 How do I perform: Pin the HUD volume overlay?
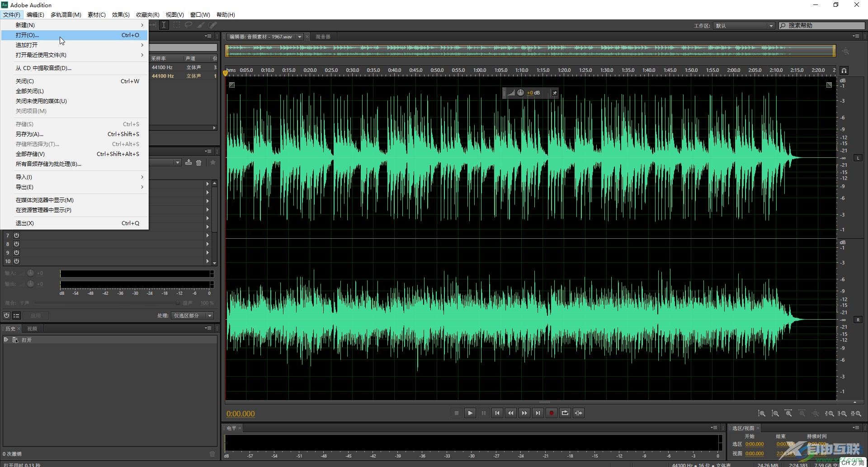(554, 93)
